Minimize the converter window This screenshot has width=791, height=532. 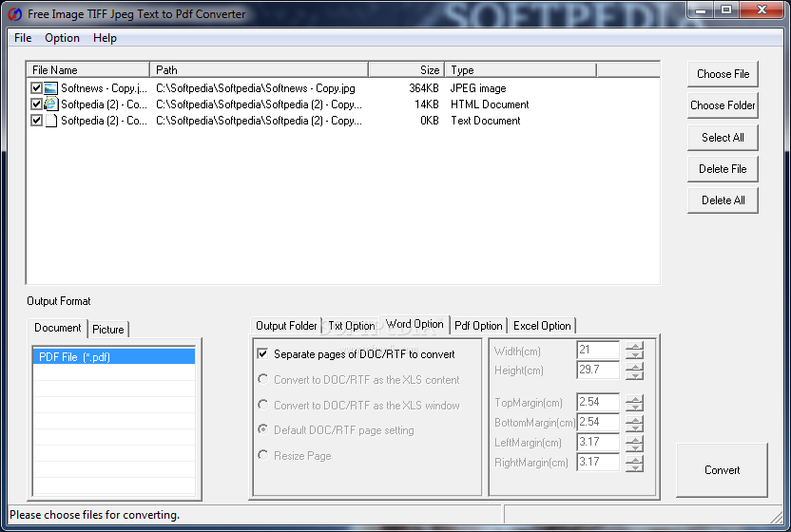(700, 10)
